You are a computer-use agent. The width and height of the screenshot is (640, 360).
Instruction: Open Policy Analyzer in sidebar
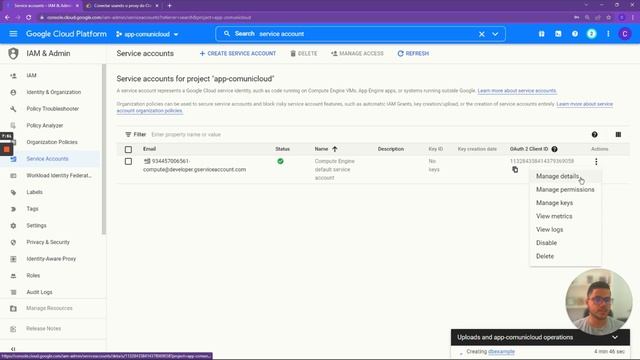[44, 126]
